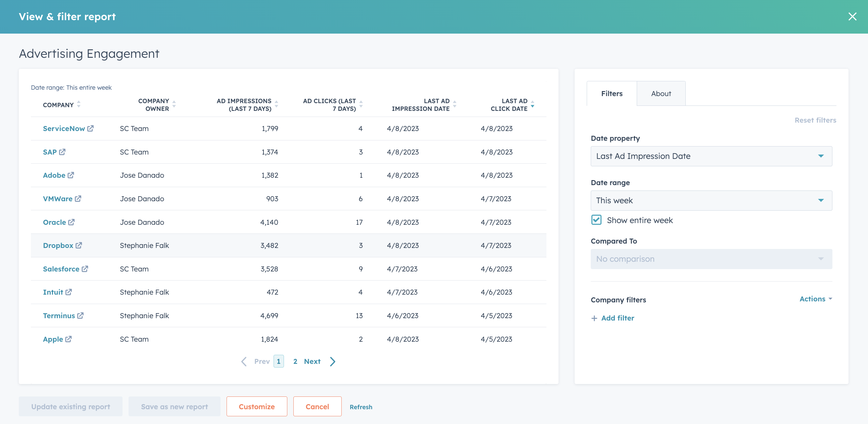
Task: Sort by Last Ad Click Date arrows
Action: tap(532, 104)
